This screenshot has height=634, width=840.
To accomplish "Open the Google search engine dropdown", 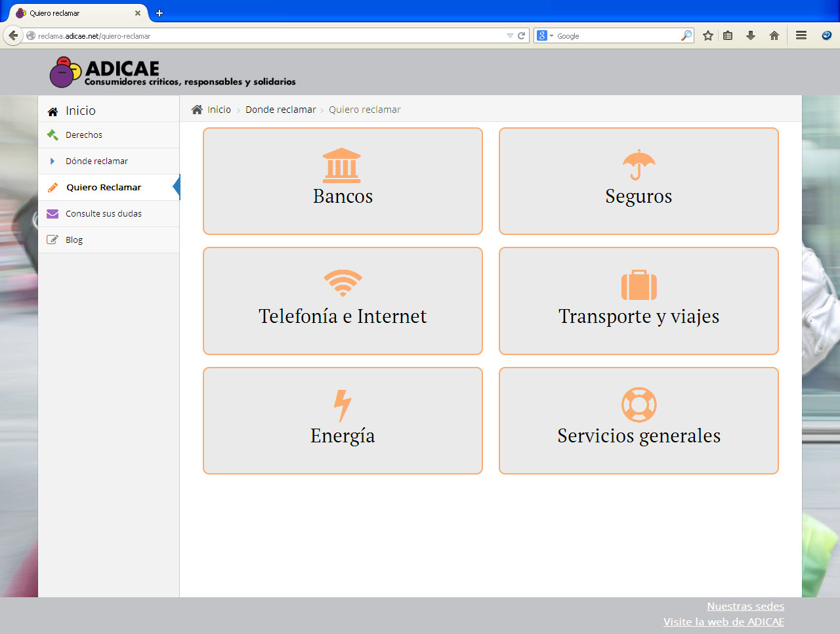I will point(545,35).
